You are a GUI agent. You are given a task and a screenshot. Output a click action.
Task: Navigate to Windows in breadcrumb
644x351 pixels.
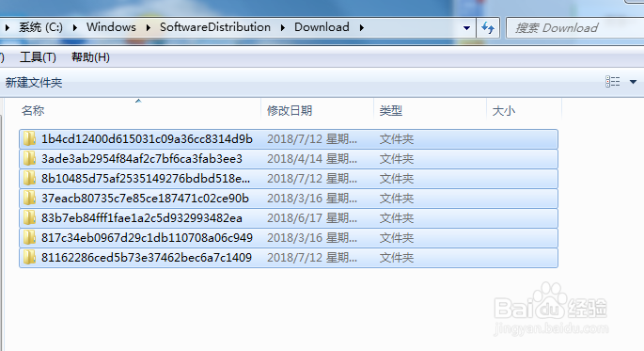click(x=111, y=27)
